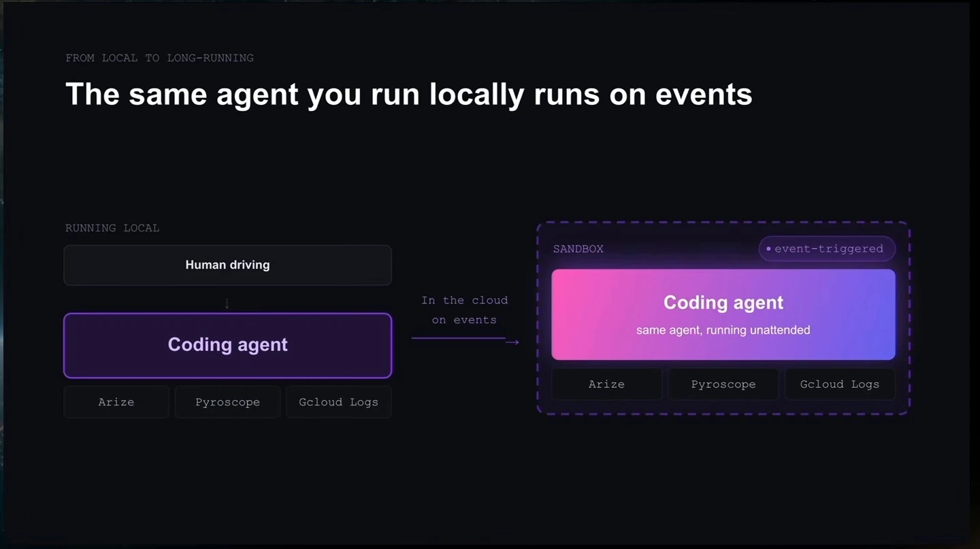Image resolution: width=980 pixels, height=549 pixels.
Task: Choose the Arize box under Running Local
Action: point(116,402)
